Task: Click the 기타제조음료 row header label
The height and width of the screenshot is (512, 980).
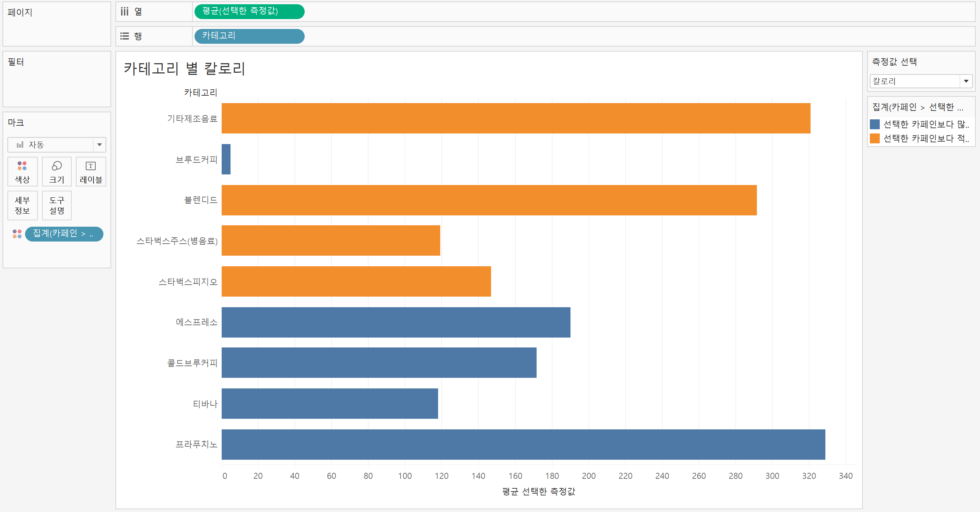Action: pos(192,119)
